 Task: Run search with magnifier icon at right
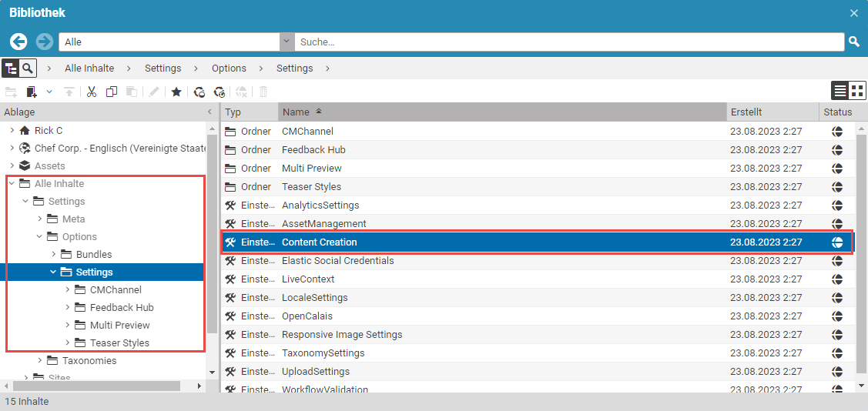pos(854,42)
